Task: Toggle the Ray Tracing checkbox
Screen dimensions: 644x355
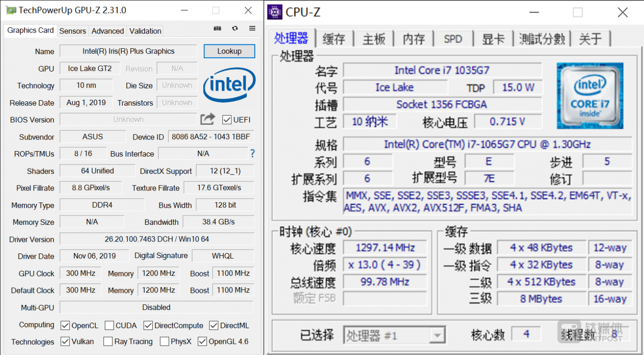Action: [107, 341]
